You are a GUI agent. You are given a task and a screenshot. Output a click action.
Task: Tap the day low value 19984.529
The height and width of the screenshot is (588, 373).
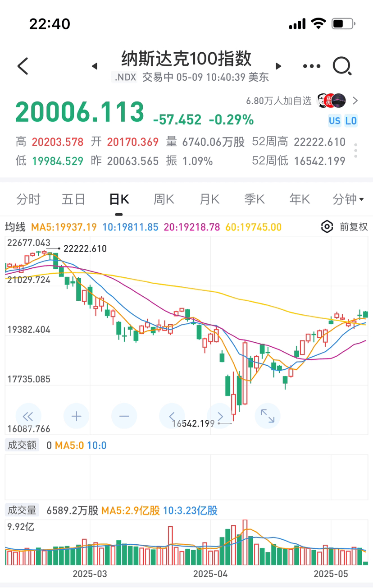pyautogui.click(x=58, y=161)
